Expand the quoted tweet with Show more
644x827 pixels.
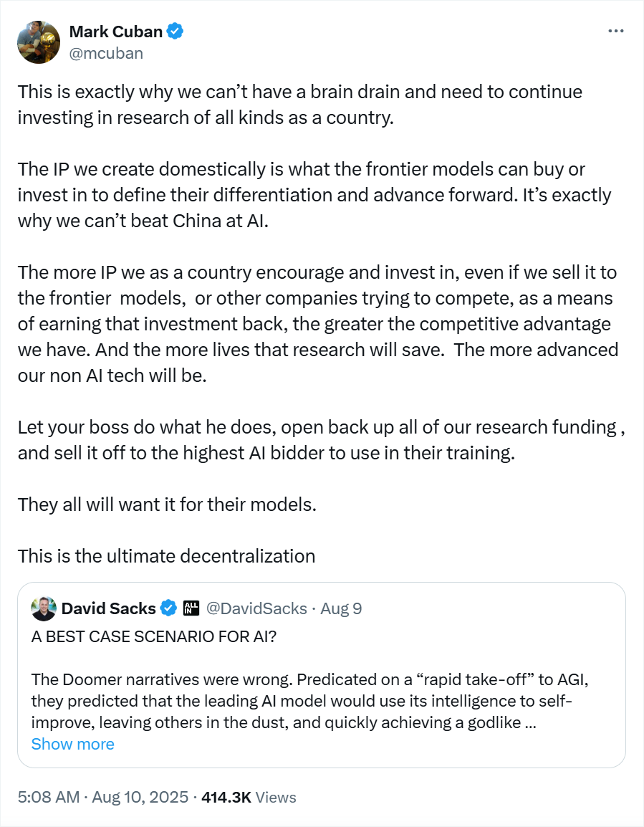click(72, 744)
